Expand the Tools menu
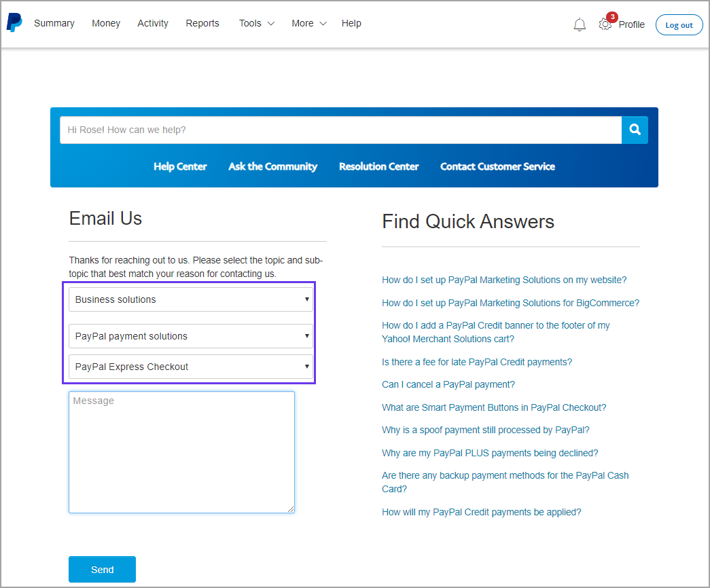 pyautogui.click(x=257, y=23)
